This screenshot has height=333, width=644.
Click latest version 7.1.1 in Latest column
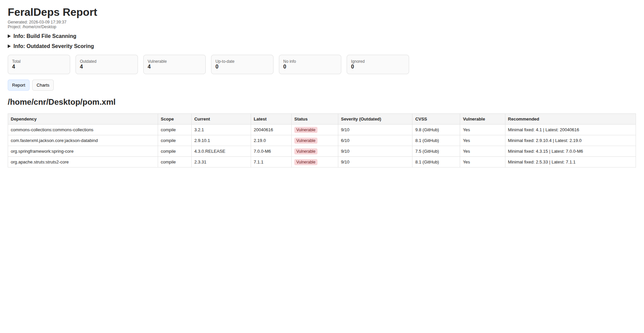click(259, 162)
